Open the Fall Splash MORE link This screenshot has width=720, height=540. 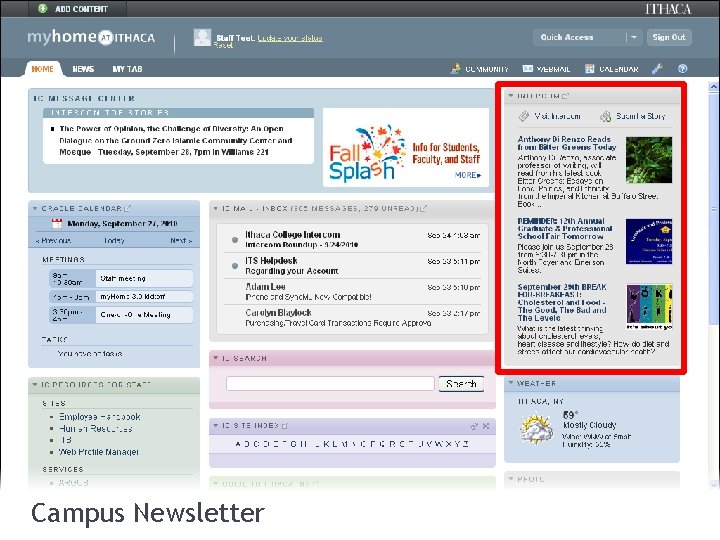click(468, 175)
